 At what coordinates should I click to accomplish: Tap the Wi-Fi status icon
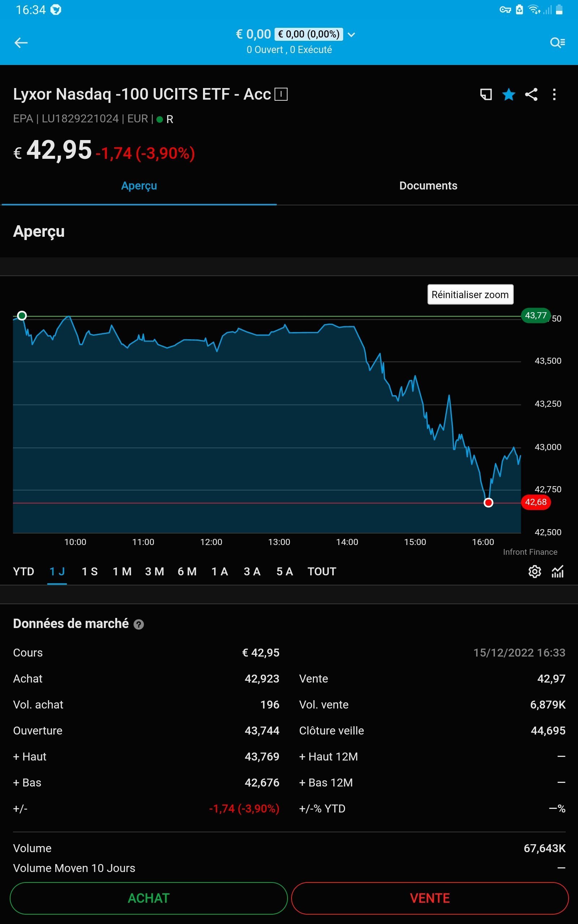point(534,9)
